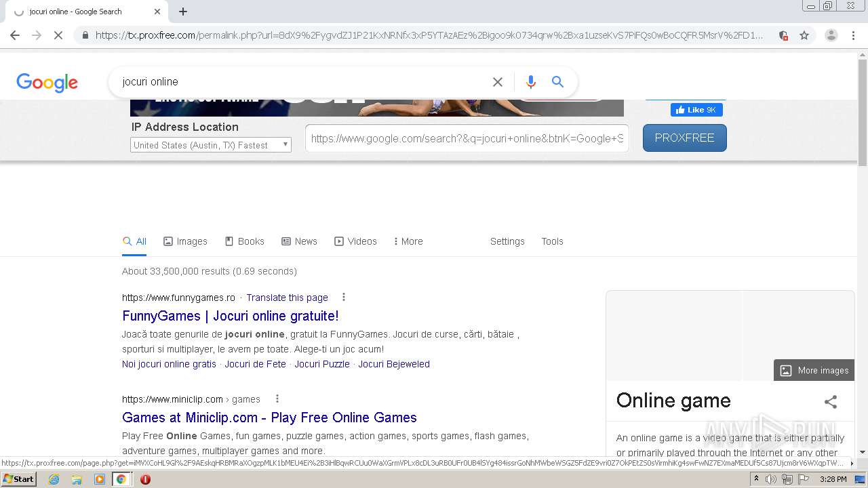Click the padlock site info icon
This screenshot has height=488, width=868.
point(85,35)
